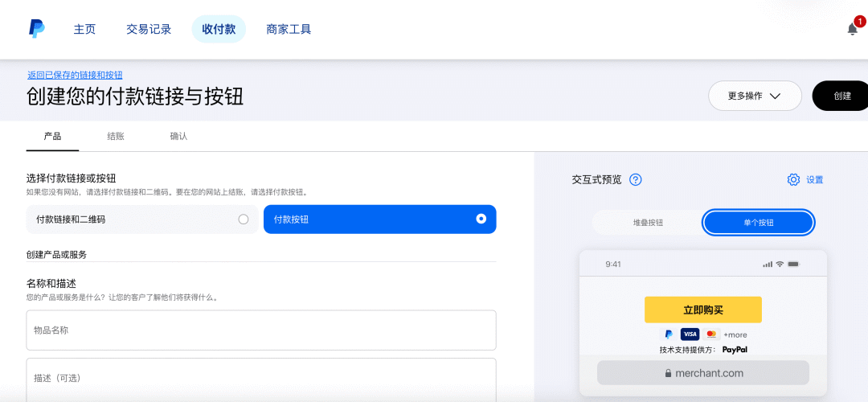Go to 主页 in top navigation
Screen dimensions: 868x402
point(84,30)
